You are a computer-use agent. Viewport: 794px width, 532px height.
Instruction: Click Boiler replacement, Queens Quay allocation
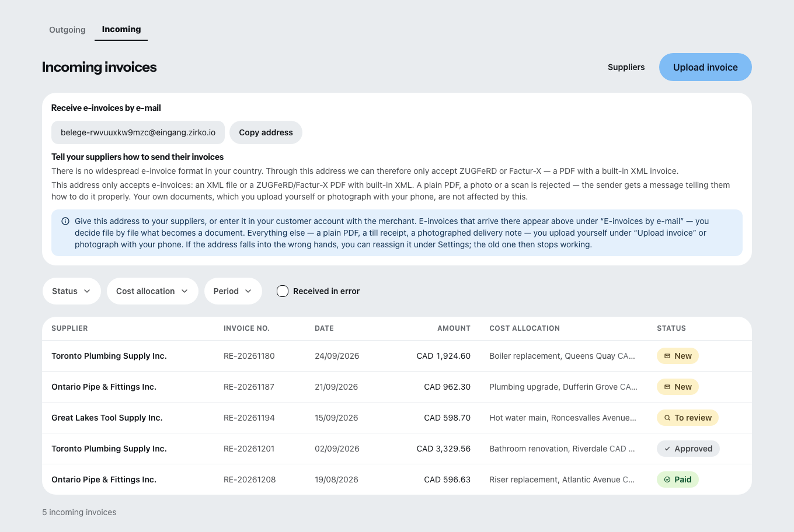click(562, 356)
